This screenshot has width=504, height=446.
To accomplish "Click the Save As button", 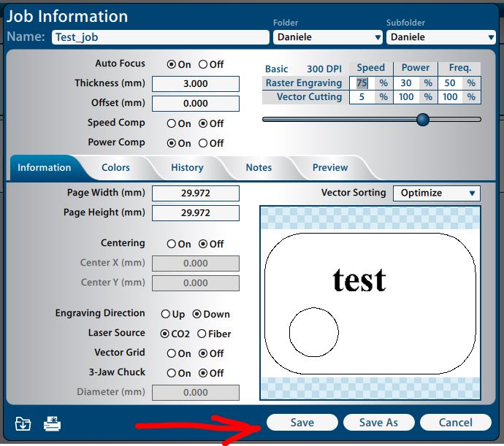I will [x=378, y=423].
